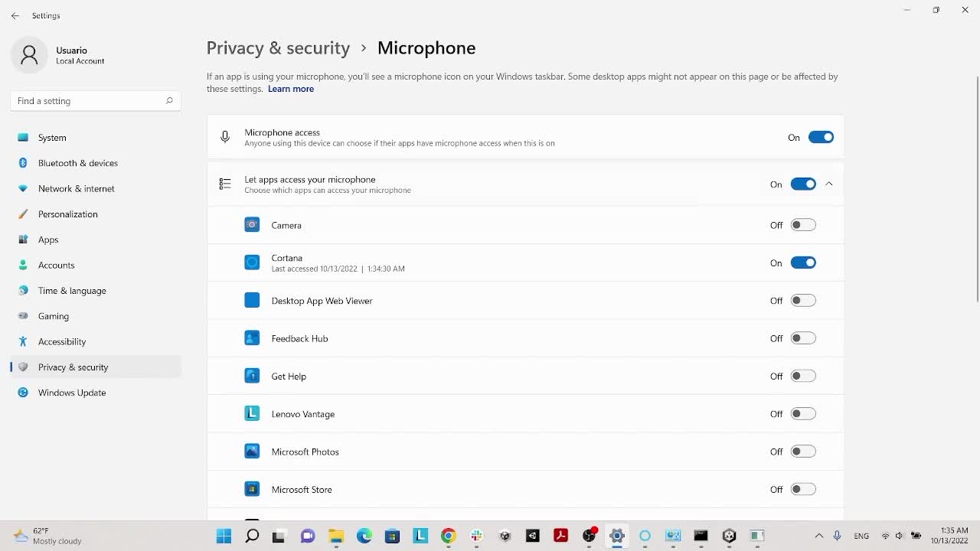Click the vertical scrollbar on the right

pos(977,191)
